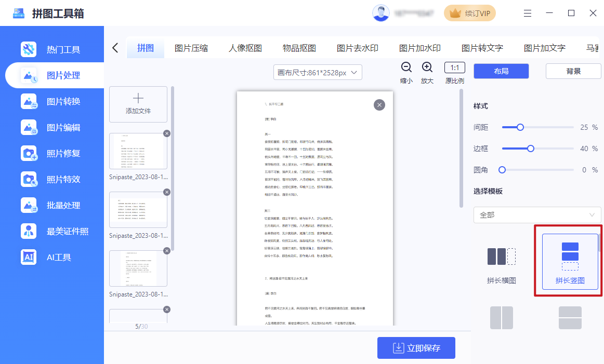
Task: Open 续订VIP renewal page
Action: pyautogui.click(x=469, y=13)
